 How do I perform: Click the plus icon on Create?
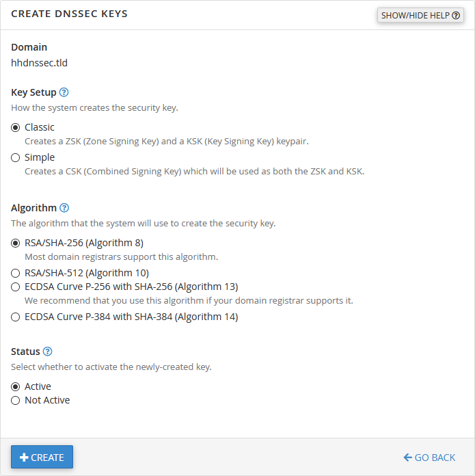24,458
